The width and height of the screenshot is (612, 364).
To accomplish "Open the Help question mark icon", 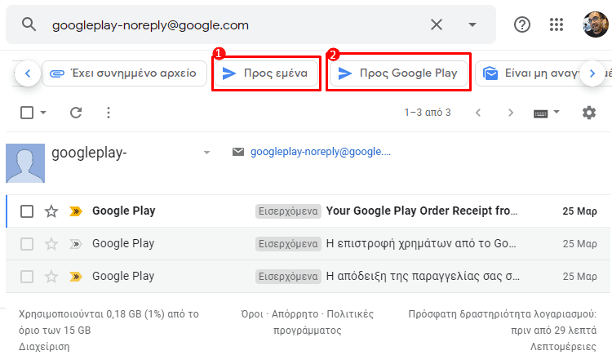I will 522,24.
